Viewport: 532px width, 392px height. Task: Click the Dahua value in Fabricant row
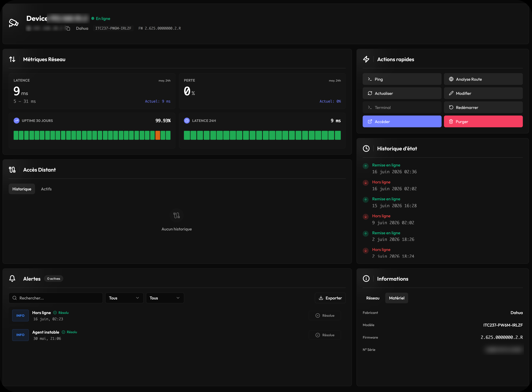tap(517, 313)
